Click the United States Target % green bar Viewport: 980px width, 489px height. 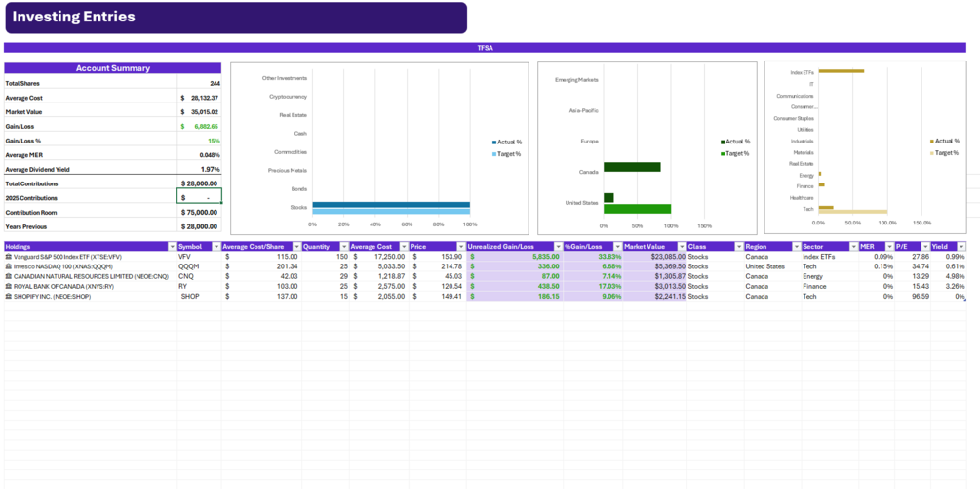point(637,209)
